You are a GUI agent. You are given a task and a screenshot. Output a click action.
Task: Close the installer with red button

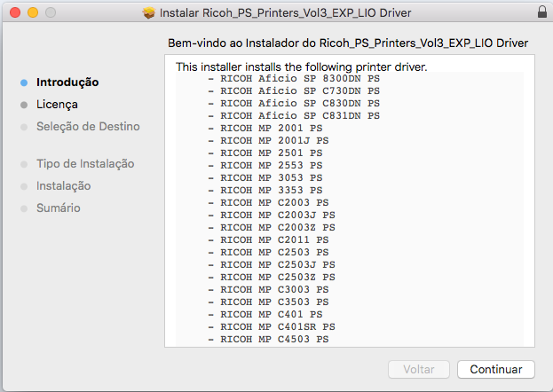pyautogui.click(x=15, y=12)
